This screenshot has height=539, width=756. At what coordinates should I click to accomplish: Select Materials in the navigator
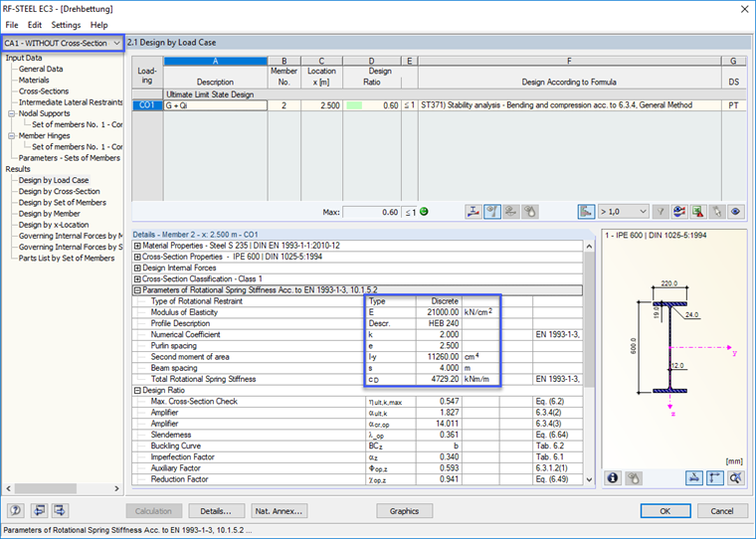(x=34, y=80)
